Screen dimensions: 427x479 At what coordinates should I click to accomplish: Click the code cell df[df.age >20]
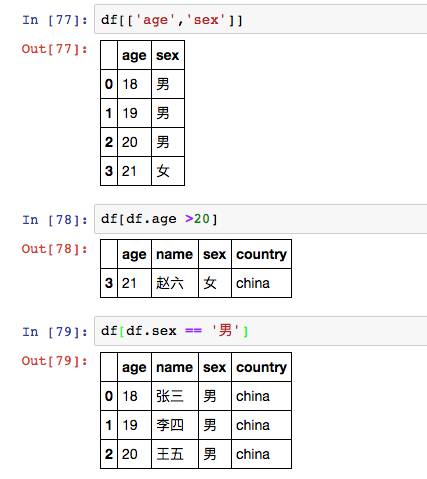coord(261,219)
